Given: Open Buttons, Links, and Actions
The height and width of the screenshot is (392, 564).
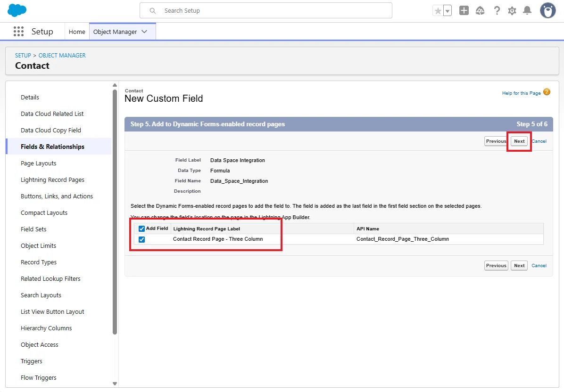Looking at the screenshot, I should 57,196.
